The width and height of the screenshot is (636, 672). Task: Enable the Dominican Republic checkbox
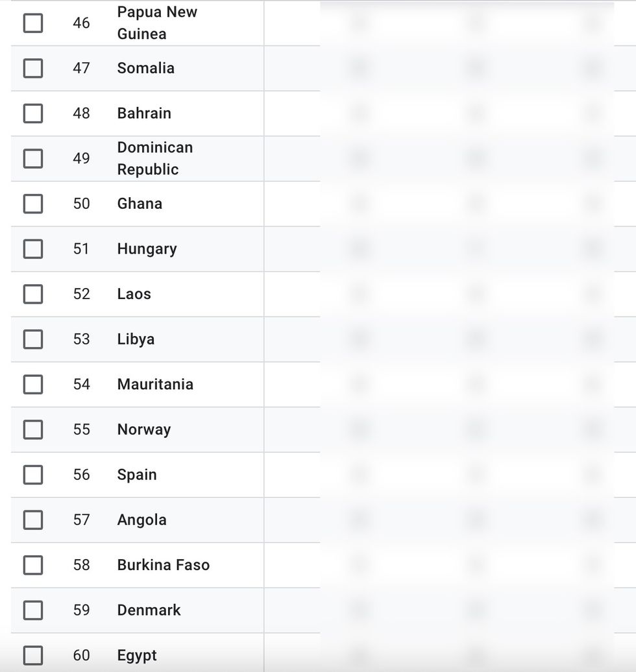click(33, 159)
